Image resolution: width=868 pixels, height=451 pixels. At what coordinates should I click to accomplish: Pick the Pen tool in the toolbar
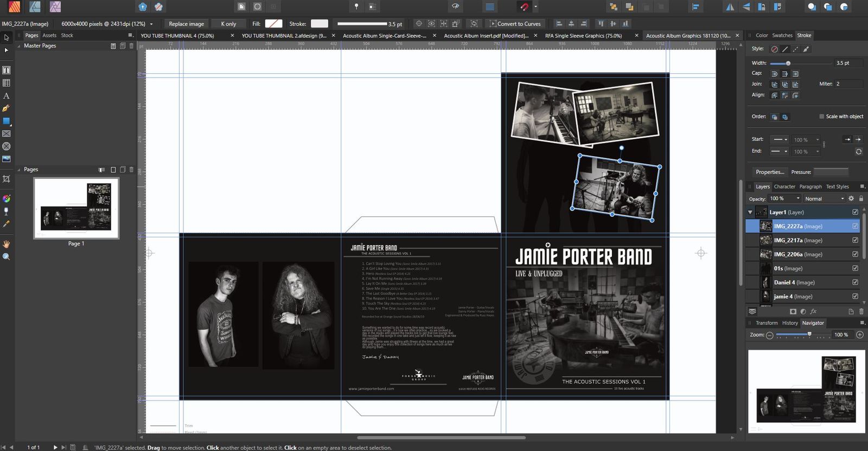pyautogui.click(x=7, y=108)
